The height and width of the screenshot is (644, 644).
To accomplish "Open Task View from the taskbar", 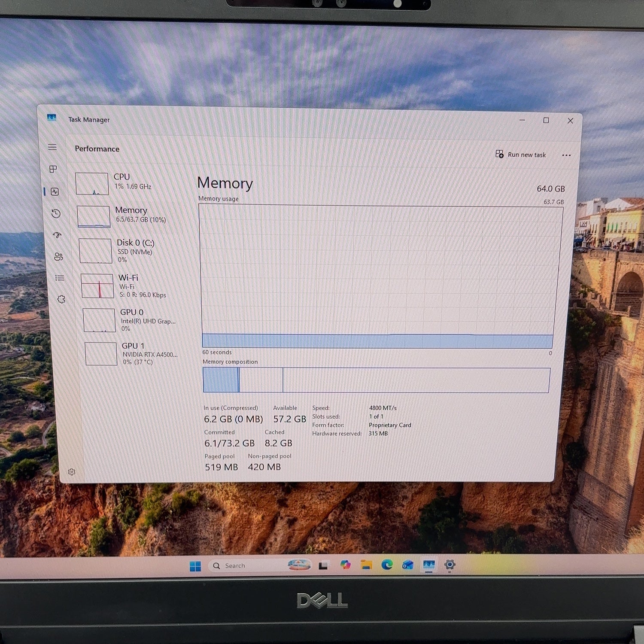I will coord(323,566).
